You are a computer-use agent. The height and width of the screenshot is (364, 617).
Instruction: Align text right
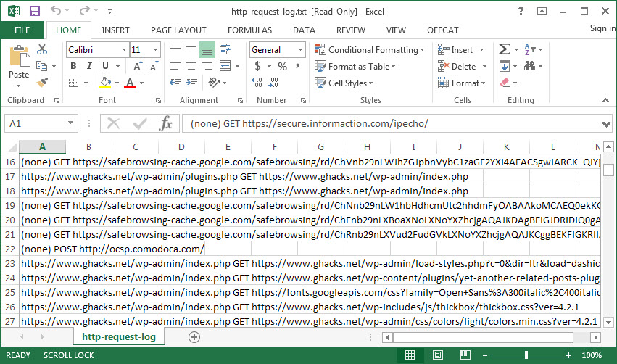(x=207, y=66)
